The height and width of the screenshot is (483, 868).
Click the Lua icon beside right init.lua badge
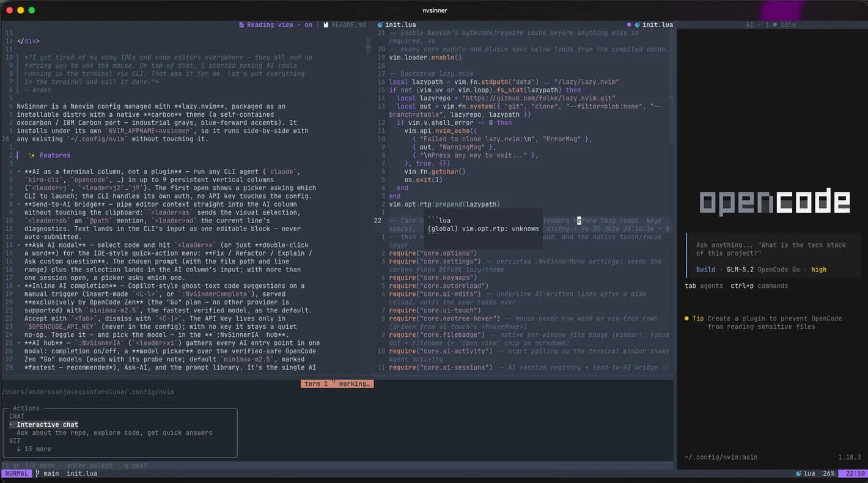637,25
